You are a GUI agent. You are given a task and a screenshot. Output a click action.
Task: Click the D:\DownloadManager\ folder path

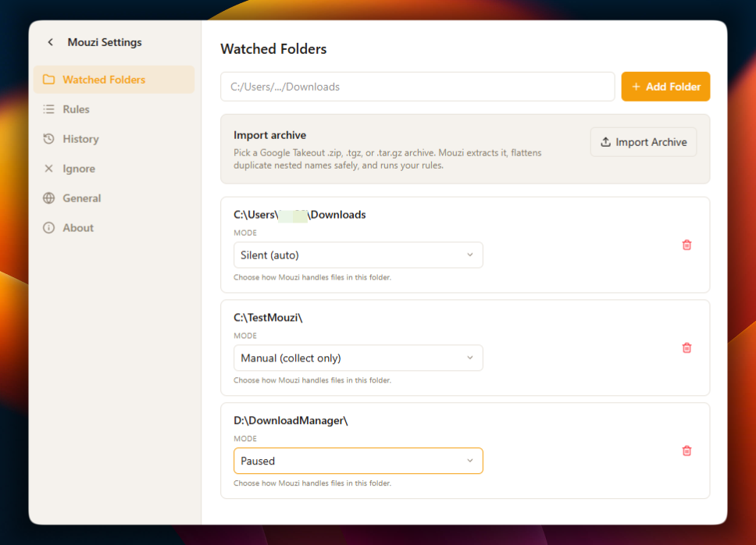coord(291,421)
